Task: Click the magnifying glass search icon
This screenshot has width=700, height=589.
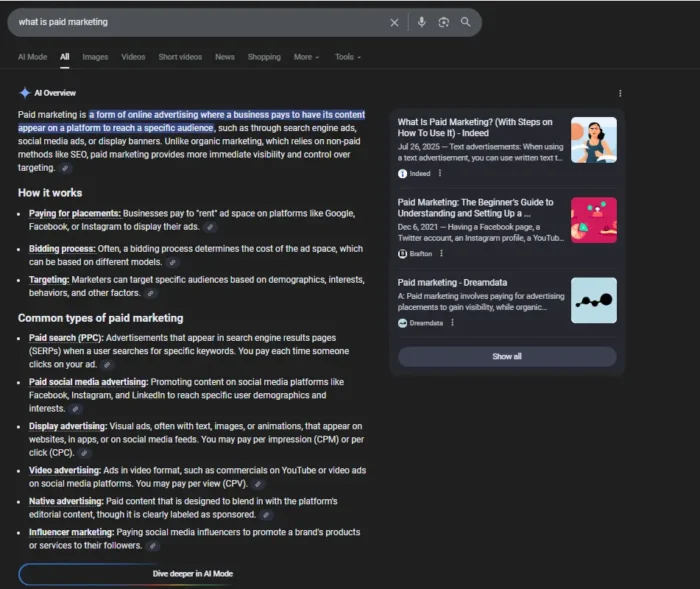Action: point(466,22)
